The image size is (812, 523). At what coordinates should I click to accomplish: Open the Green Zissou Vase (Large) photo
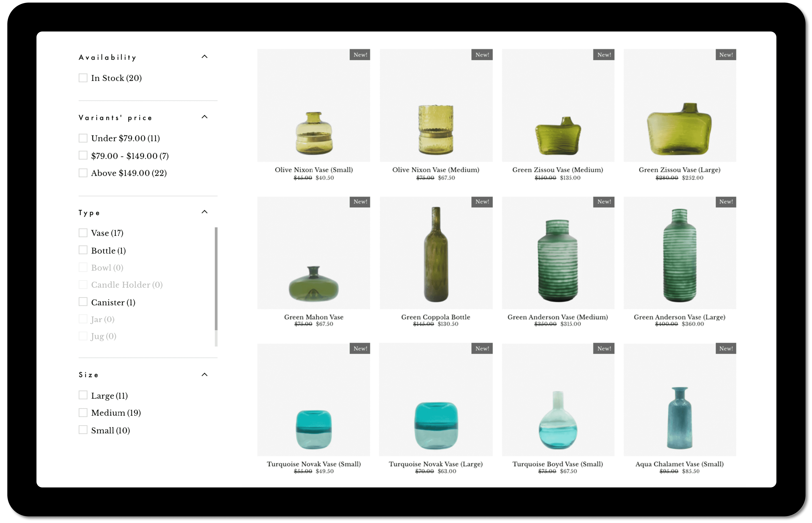(x=680, y=105)
